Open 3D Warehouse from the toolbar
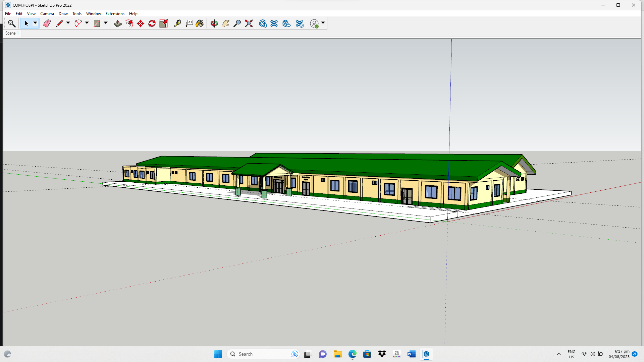The image size is (644, 362). coord(263,23)
